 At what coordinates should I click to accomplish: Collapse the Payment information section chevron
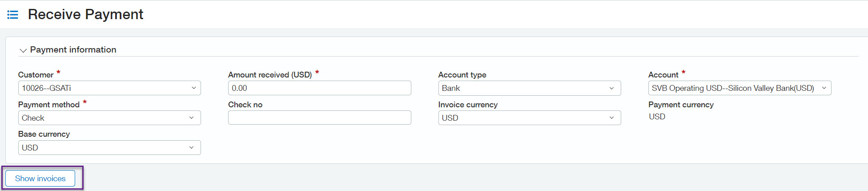click(23, 50)
